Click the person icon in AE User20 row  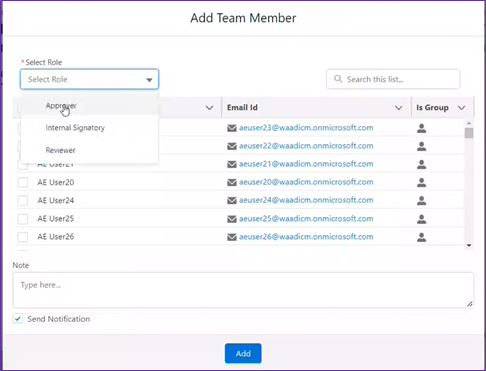pos(421,182)
